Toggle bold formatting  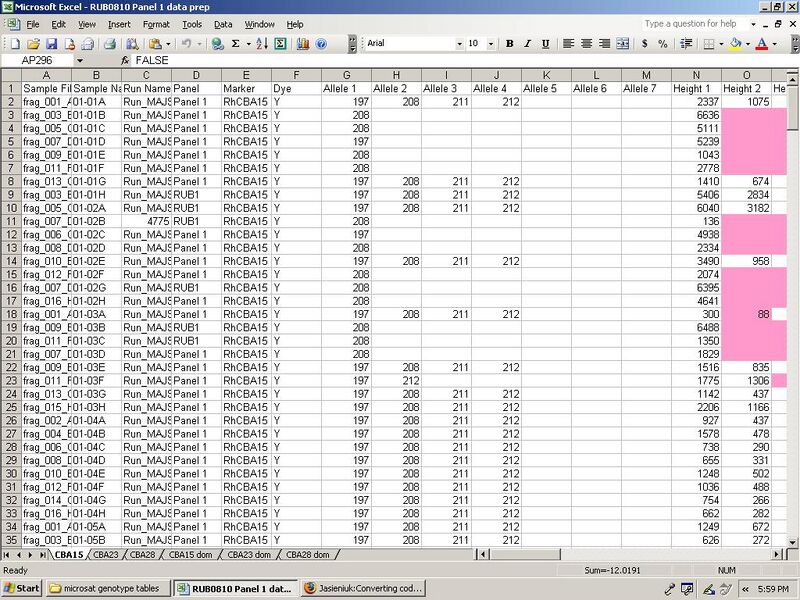click(511, 46)
